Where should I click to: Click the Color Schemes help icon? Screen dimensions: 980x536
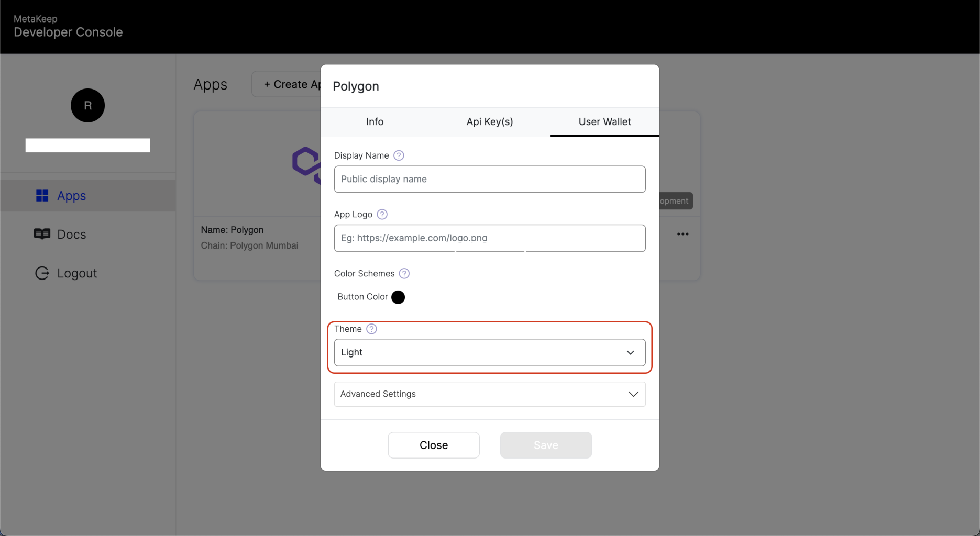[x=404, y=273]
